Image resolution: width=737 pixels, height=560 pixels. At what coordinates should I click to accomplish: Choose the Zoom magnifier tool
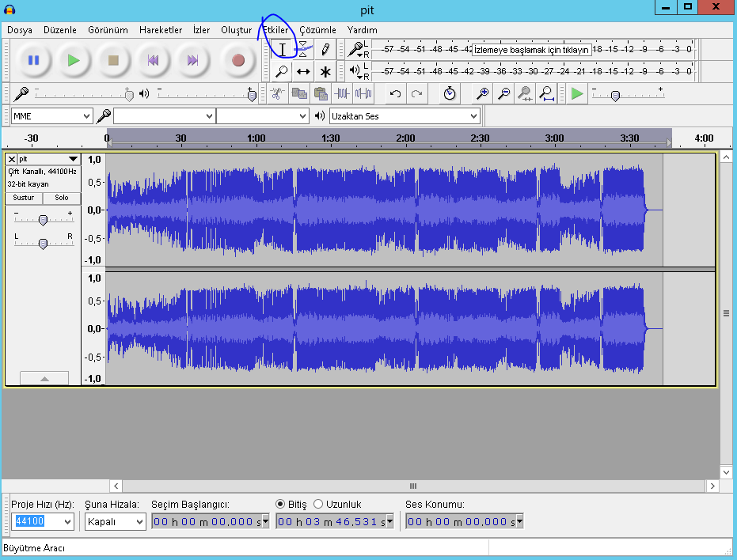(x=282, y=71)
